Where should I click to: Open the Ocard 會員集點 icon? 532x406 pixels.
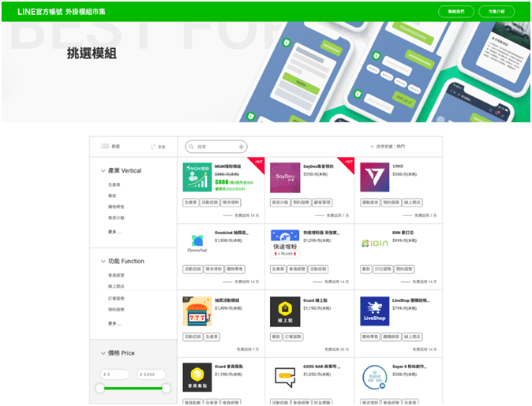(197, 377)
